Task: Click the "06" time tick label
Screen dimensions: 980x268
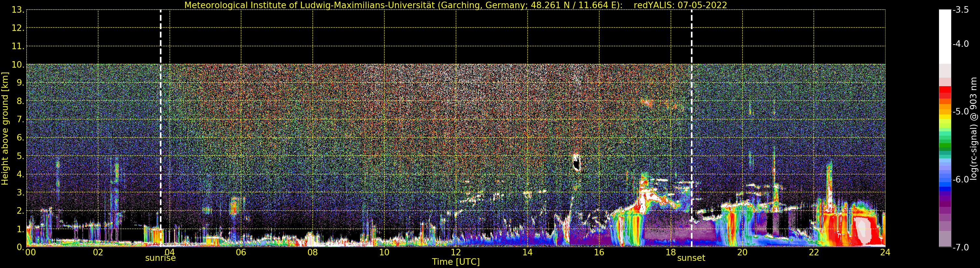Action: pyautogui.click(x=241, y=252)
